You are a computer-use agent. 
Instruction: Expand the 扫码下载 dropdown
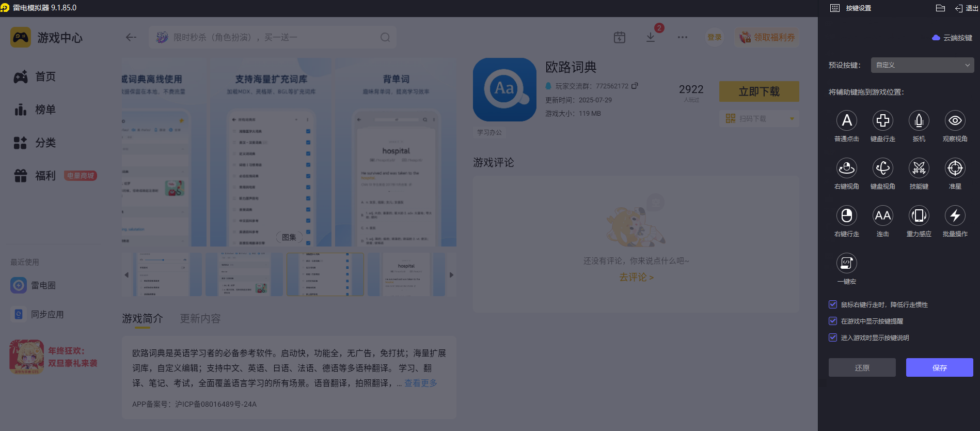coord(792,119)
